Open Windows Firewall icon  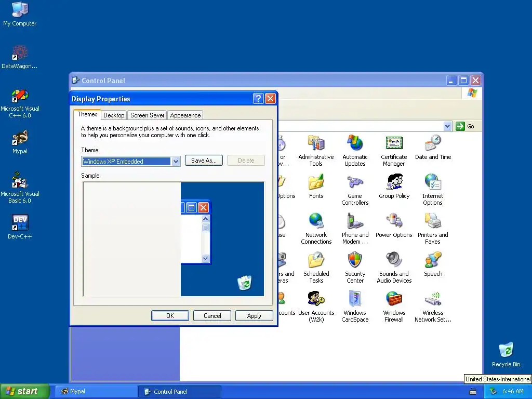click(394, 307)
